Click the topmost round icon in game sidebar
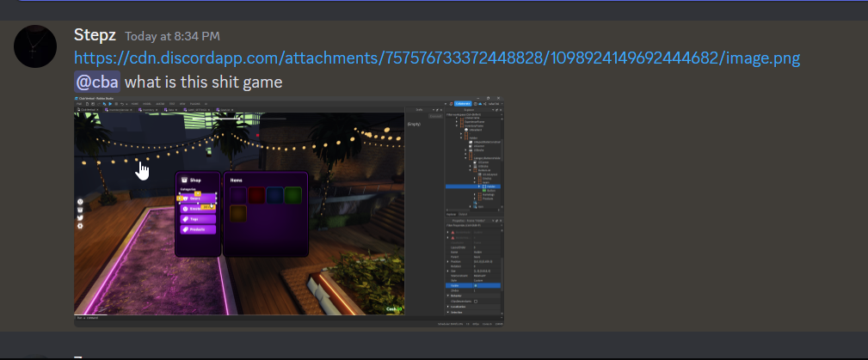This screenshot has height=360, width=868. [80, 202]
